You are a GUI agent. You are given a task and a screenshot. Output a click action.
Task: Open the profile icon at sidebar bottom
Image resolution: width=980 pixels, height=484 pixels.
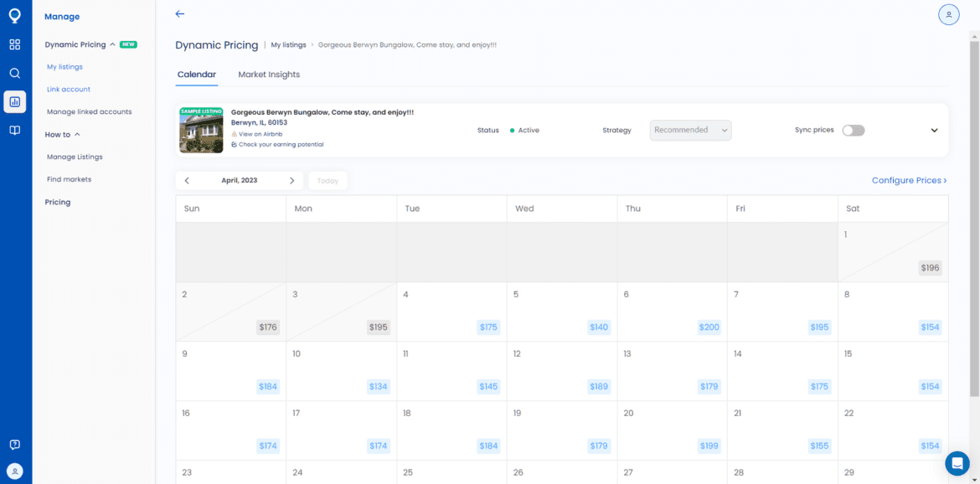tap(14, 471)
